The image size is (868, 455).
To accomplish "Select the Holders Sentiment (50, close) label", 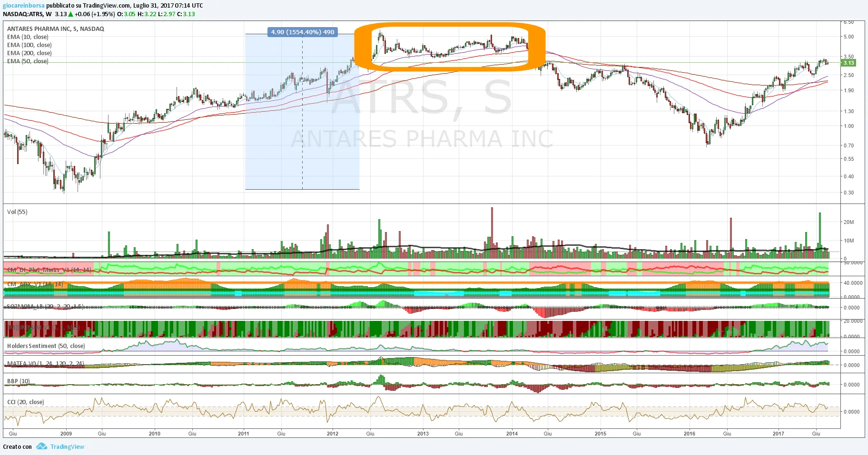I will tap(46, 346).
